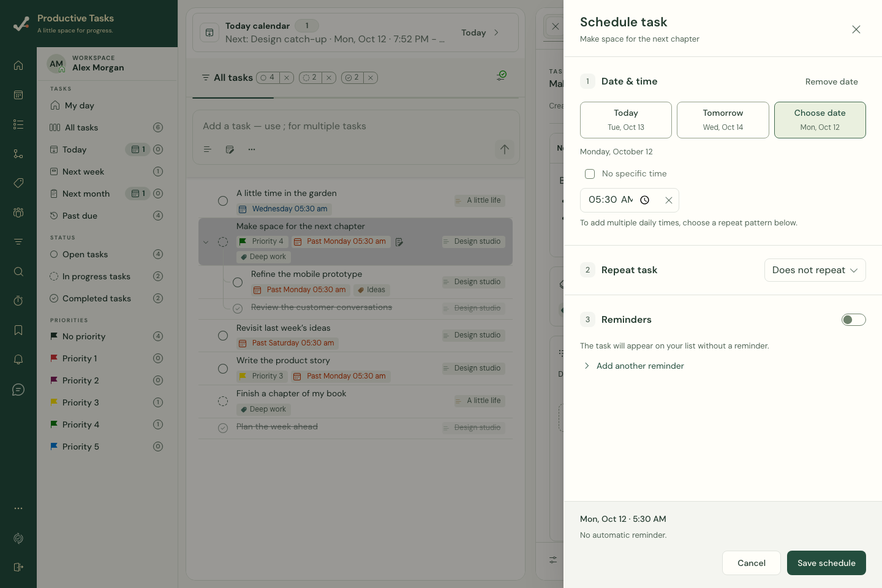The width and height of the screenshot is (882, 588).
Task: Open the Choose date Mon, Oct 12 option
Action: [820, 120]
